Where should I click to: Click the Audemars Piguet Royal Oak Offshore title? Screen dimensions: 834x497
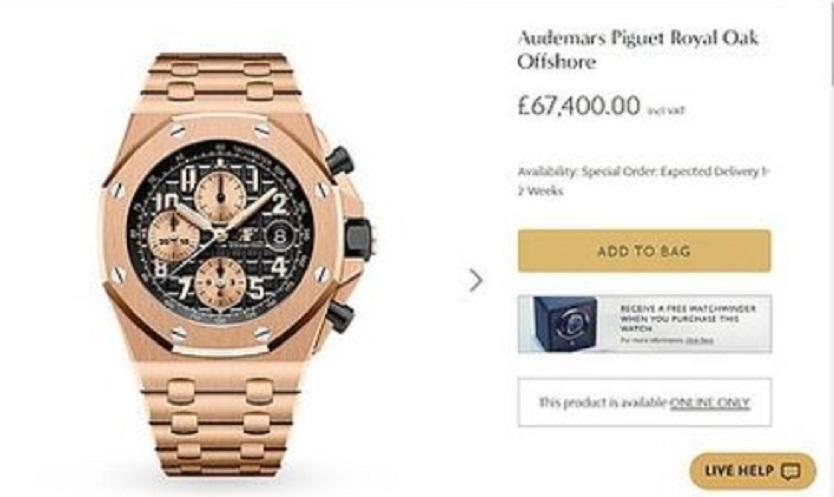point(638,49)
